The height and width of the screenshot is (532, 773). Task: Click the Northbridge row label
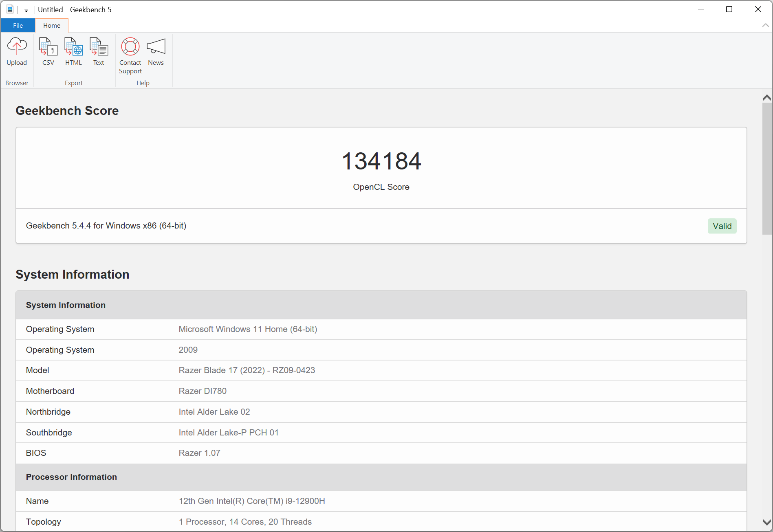[x=48, y=412]
